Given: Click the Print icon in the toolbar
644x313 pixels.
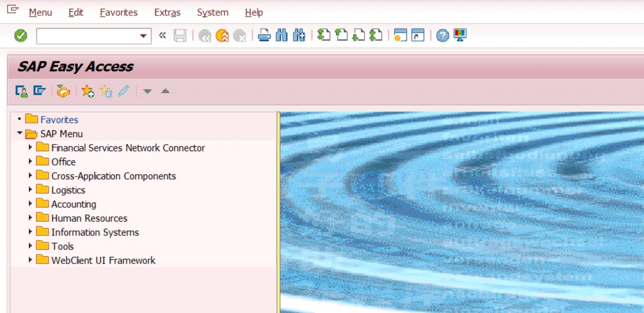Looking at the screenshot, I should pos(264,36).
